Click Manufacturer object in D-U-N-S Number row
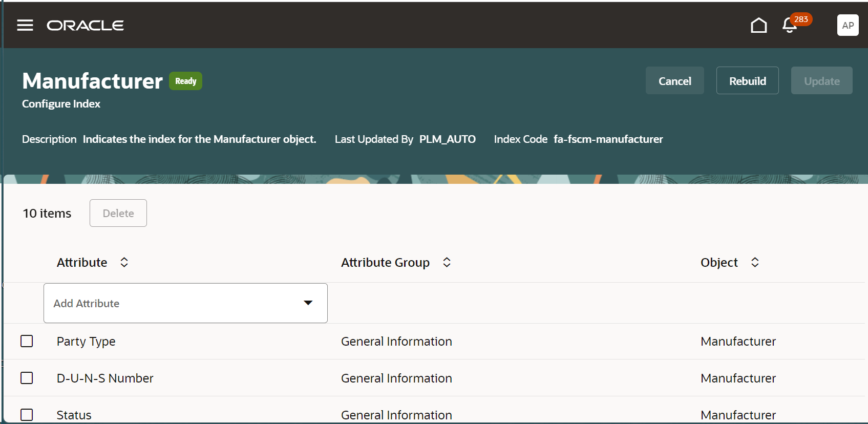 coord(738,378)
